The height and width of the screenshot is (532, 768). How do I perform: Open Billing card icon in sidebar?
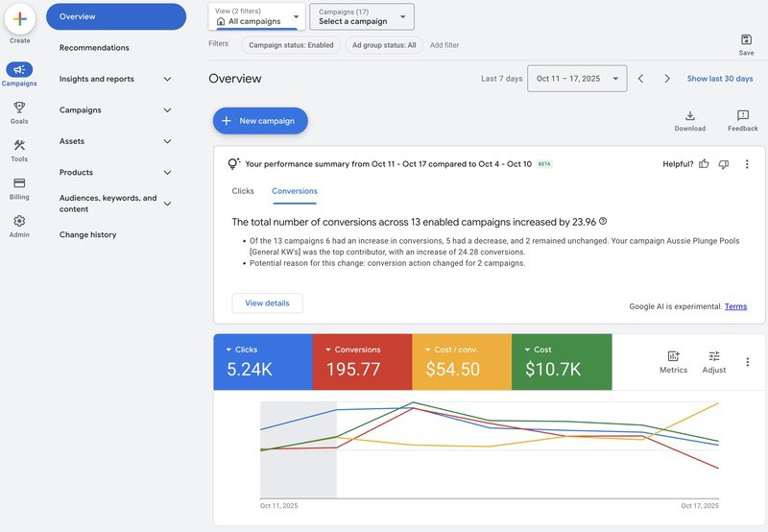(19, 182)
